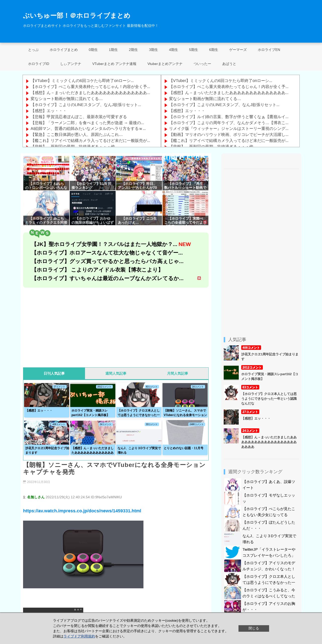Click red arrow icon beside left ミミックくん headline

27,81
